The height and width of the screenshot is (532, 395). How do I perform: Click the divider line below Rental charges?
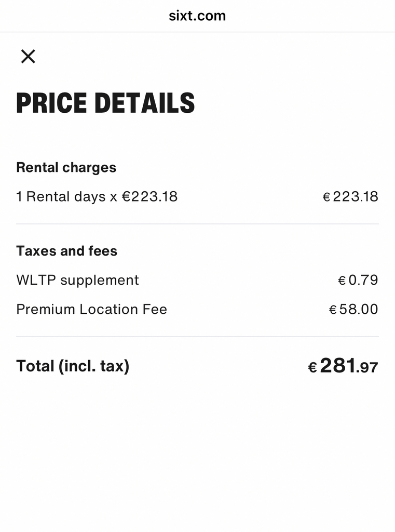pos(197,224)
